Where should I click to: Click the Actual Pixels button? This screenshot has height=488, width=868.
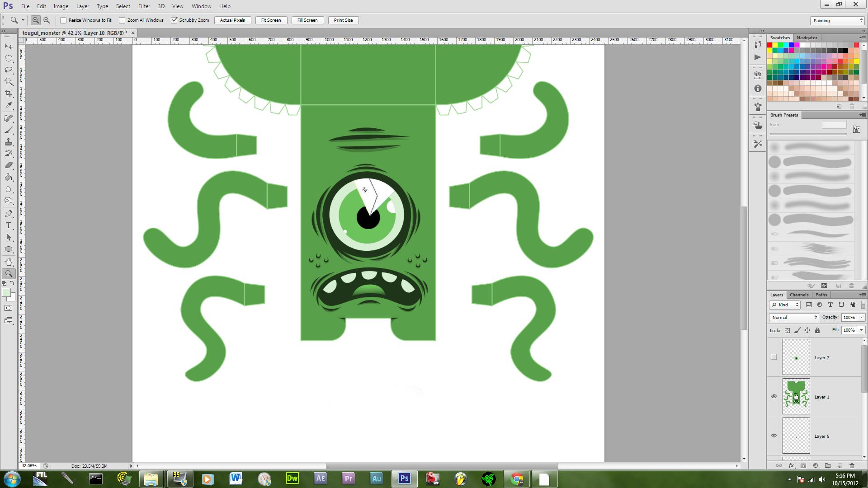pos(232,20)
